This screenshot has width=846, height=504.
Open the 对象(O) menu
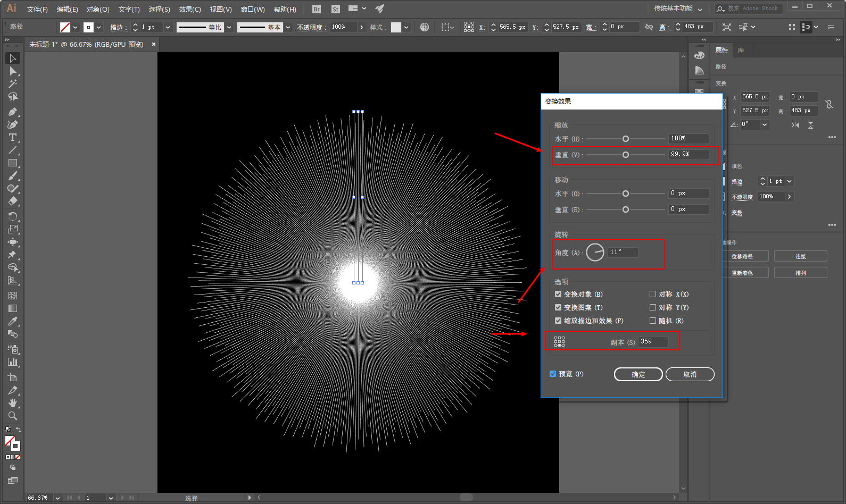(98, 9)
